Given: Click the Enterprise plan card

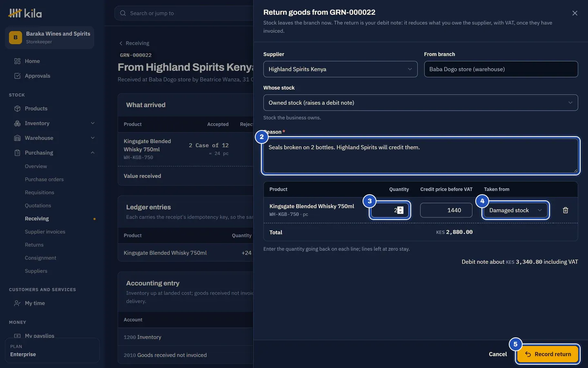Looking at the screenshot, I should [52, 350].
